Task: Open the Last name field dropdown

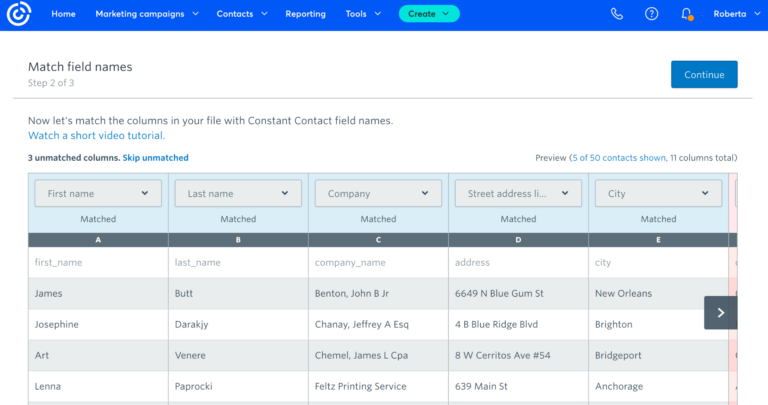Action: point(238,193)
